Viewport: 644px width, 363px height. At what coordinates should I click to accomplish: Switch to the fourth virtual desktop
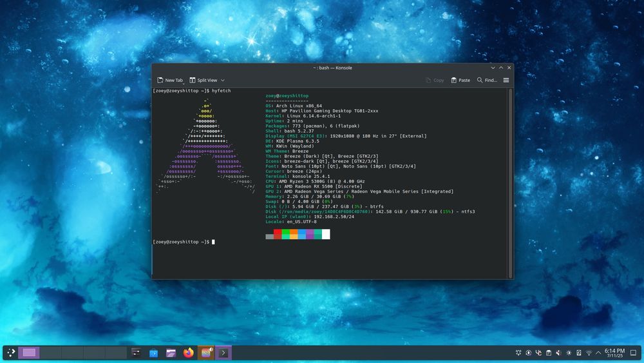pos(94,352)
